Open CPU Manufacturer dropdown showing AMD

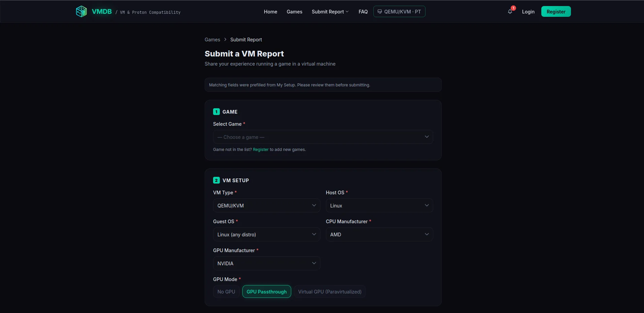(x=379, y=235)
